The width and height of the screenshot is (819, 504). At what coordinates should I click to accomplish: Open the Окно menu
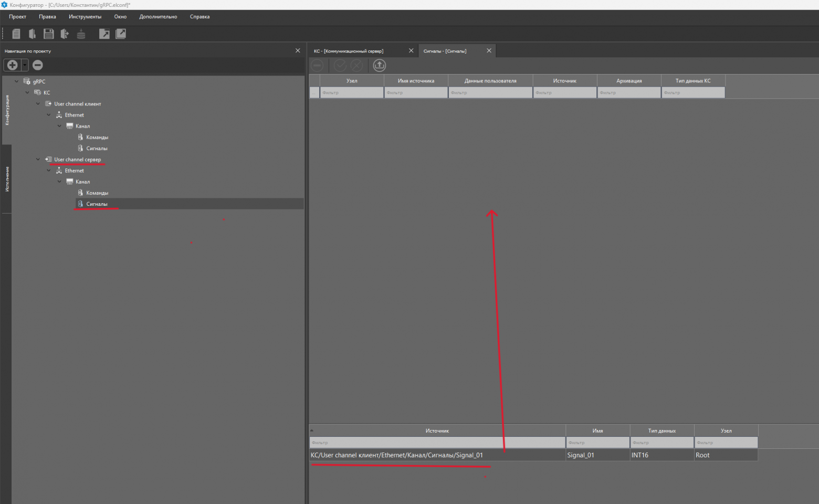click(x=120, y=17)
